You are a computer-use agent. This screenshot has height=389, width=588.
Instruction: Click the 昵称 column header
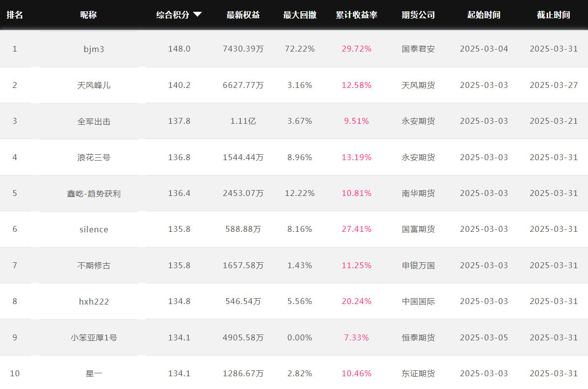click(x=88, y=15)
